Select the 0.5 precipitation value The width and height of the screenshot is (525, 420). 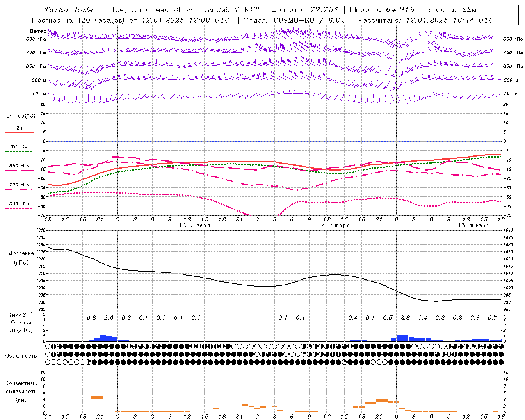388,318
